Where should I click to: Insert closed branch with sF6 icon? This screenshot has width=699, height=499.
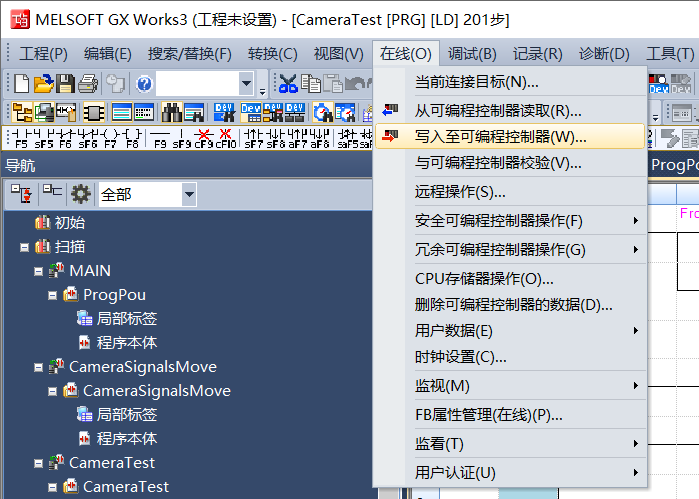tap(88, 139)
